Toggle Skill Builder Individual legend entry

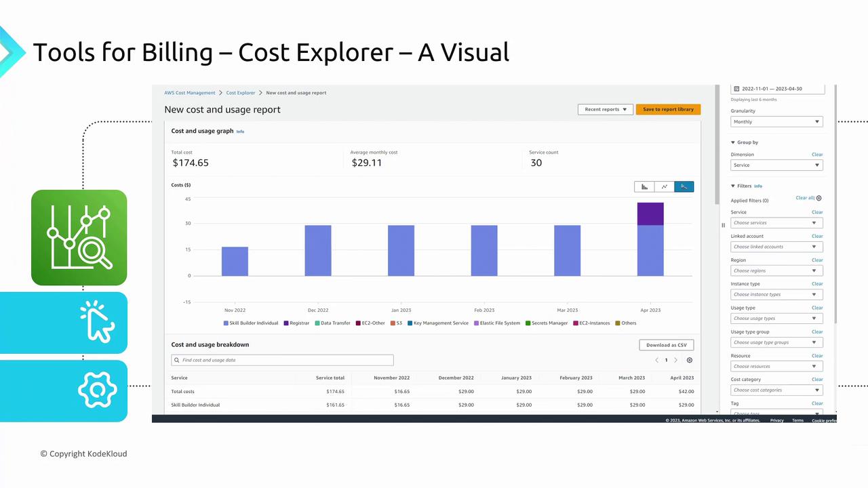coord(251,323)
